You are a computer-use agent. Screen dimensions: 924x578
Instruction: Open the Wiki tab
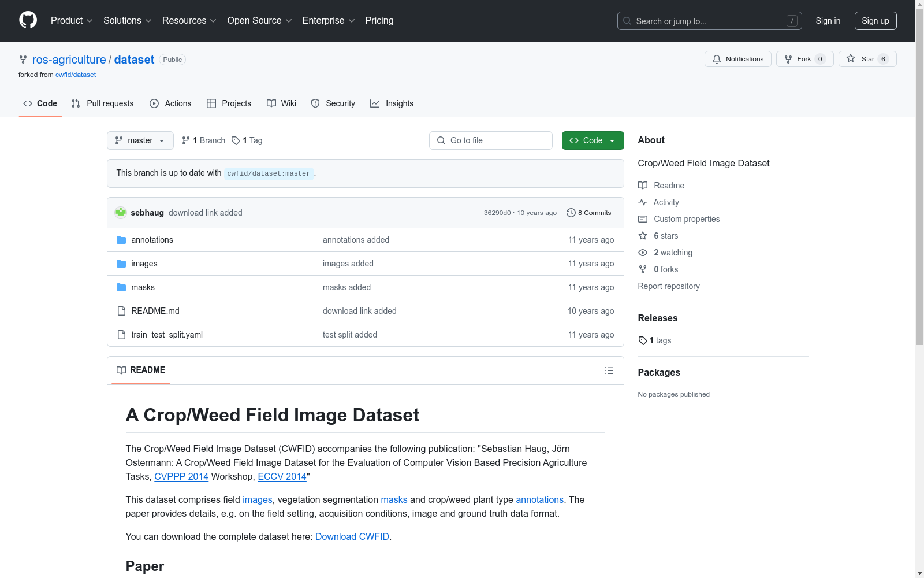tap(282, 103)
